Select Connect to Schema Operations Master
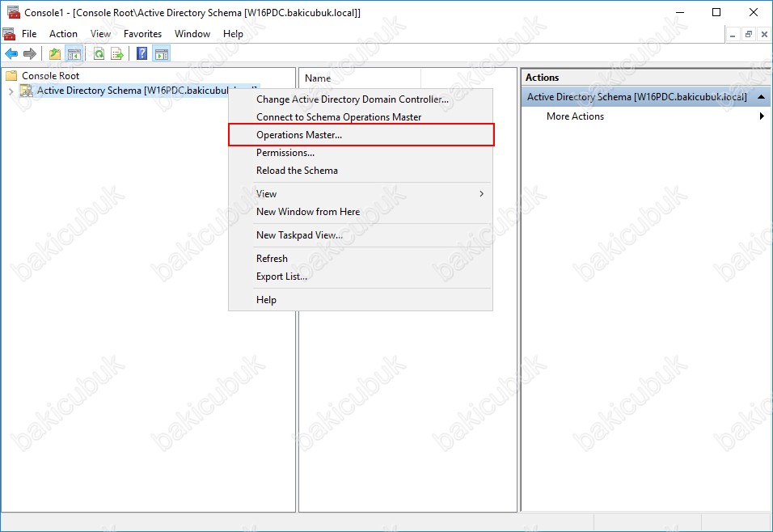 click(361, 117)
